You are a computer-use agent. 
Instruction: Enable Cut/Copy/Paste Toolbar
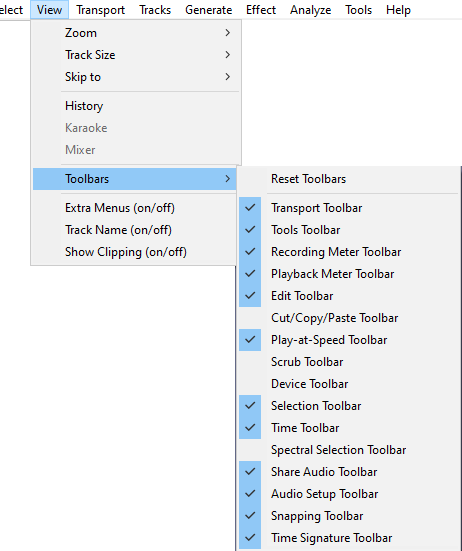point(349,318)
